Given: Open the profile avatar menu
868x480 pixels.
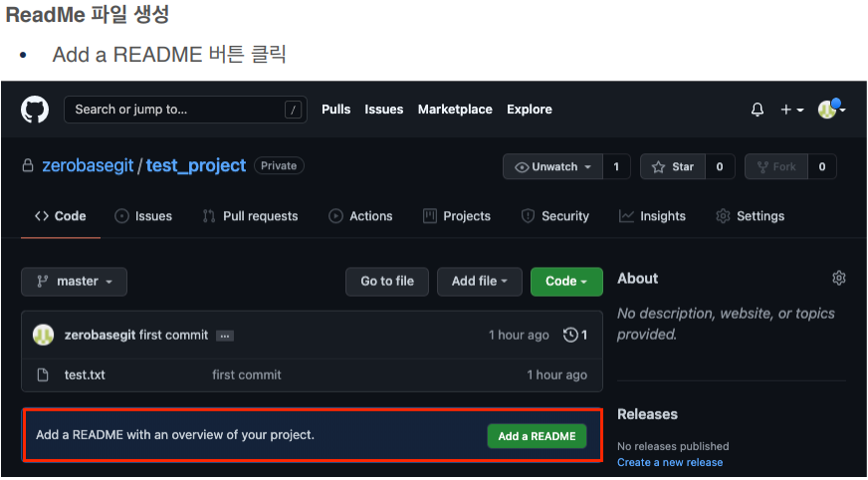Looking at the screenshot, I should click(x=831, y=109).
